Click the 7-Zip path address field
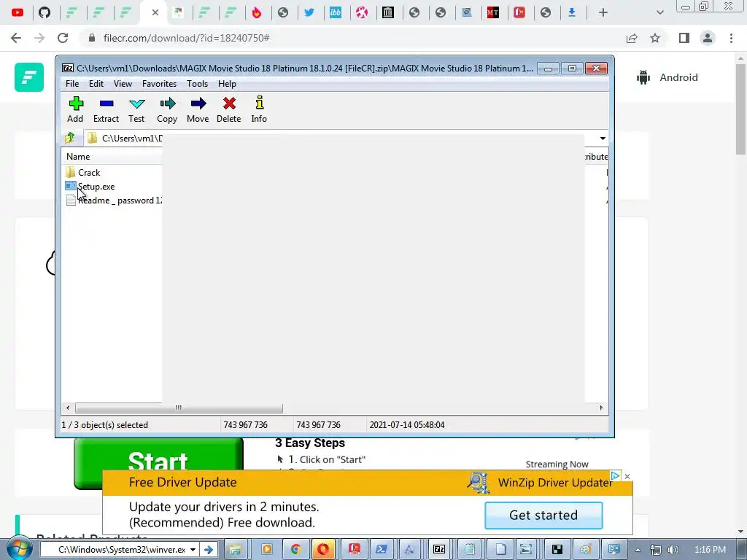The width and height of the screenshot is (747, 560). point(341,138)
